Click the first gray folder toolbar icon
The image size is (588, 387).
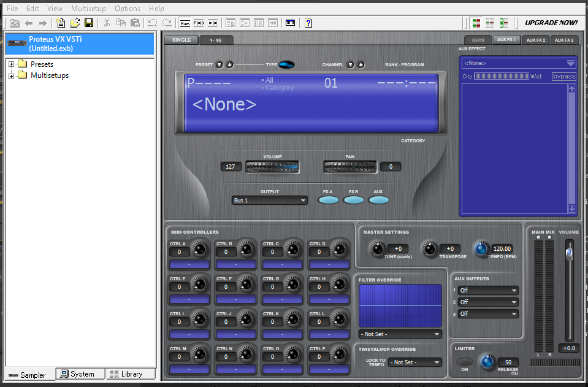coord(15,23)
